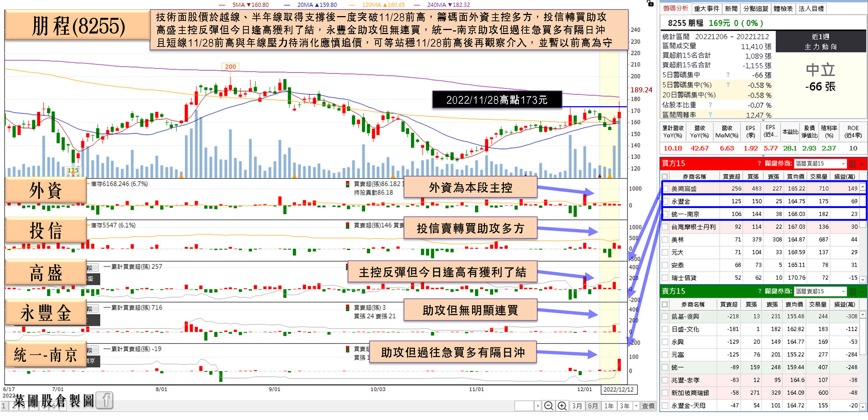Switch to the 分點追蹤 tab

tap(755, 8)
